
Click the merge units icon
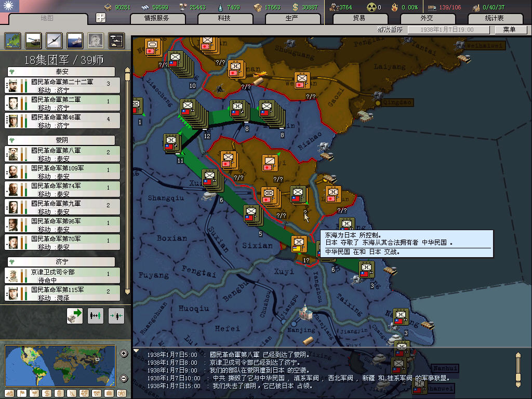pos(116,315)
